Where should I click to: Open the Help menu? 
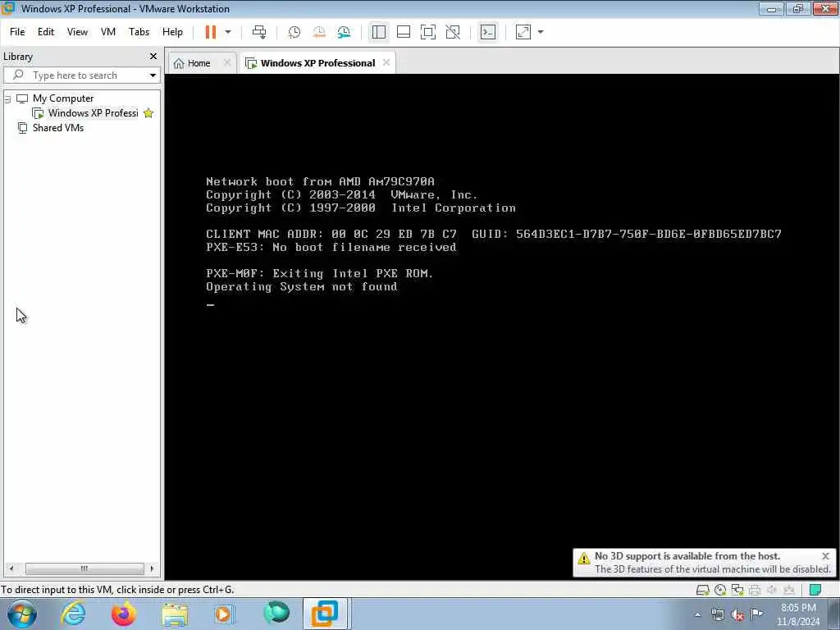(172, 32)
